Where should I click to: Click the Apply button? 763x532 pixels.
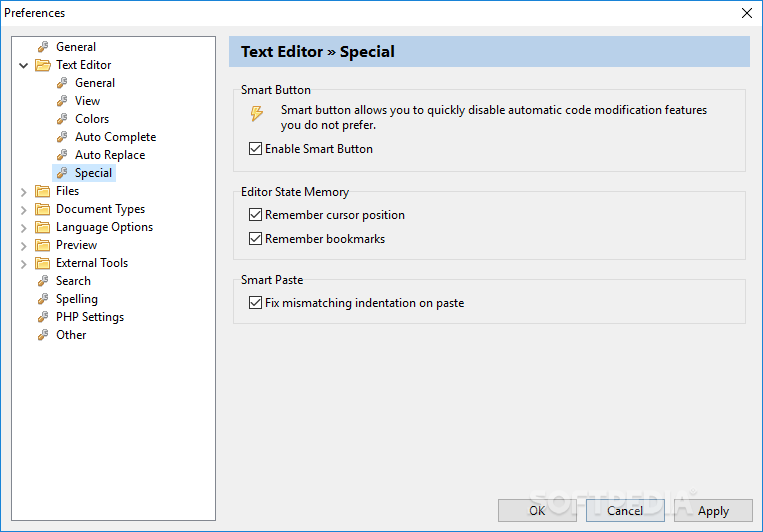point(713,510)
